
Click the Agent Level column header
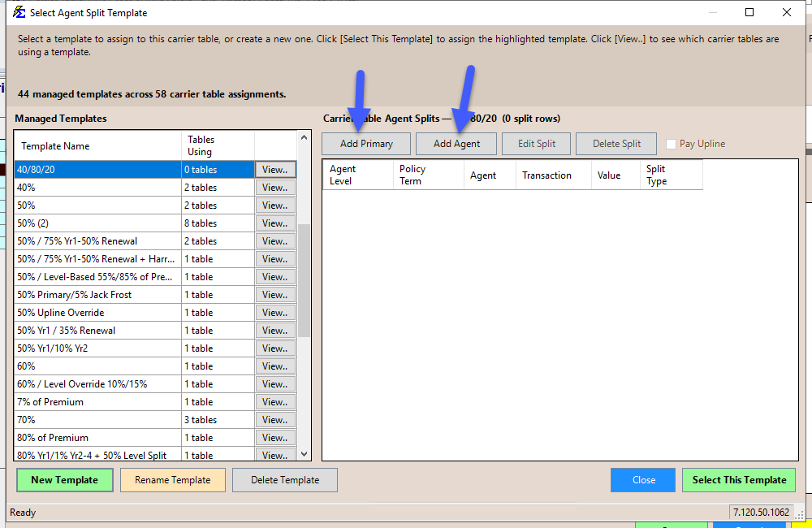(357, 175)
